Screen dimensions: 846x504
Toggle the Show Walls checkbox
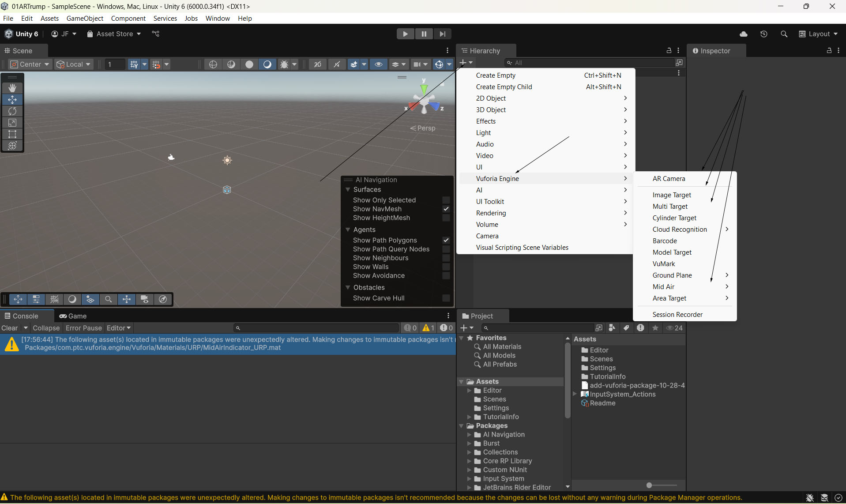pos(446,267)
